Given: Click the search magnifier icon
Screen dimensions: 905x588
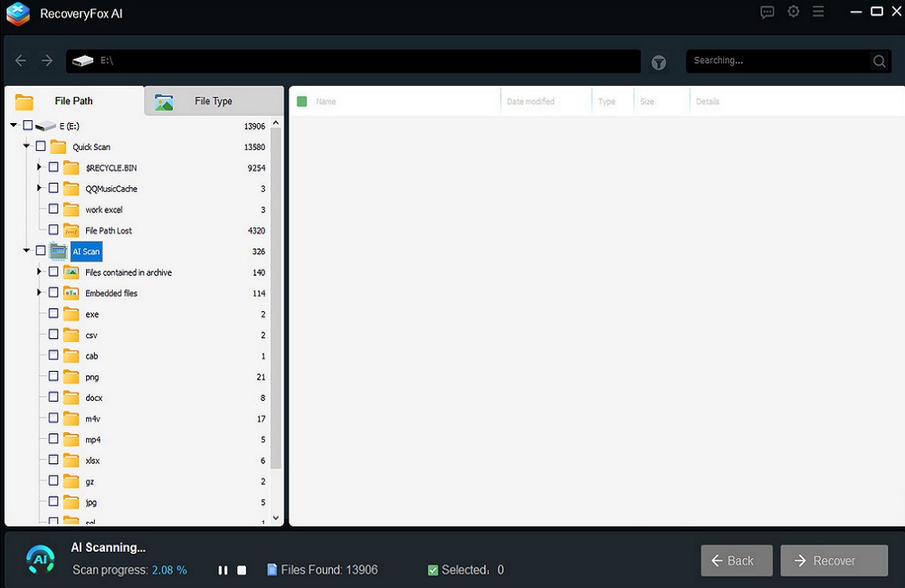Looking at the screenshot, I should pyautogui.click(x=879, y=61).
